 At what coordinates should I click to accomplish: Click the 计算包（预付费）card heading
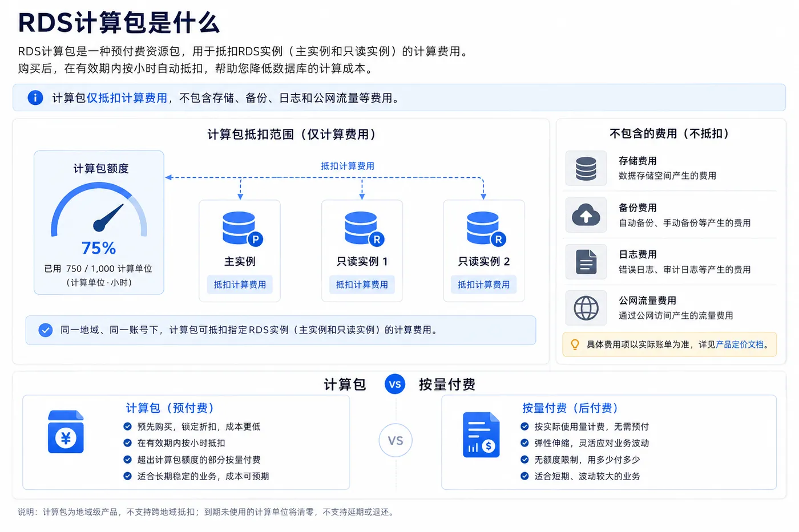pos(170,408)
